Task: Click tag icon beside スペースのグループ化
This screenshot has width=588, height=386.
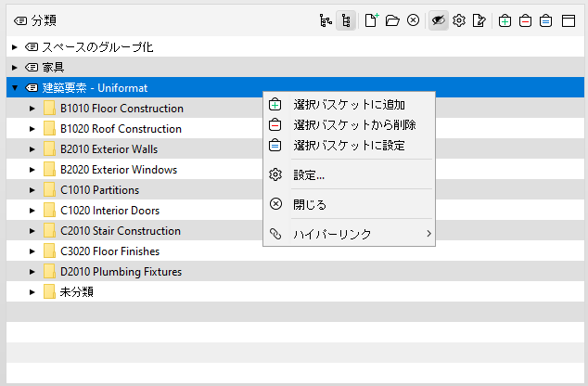Action: coord(32,47)
